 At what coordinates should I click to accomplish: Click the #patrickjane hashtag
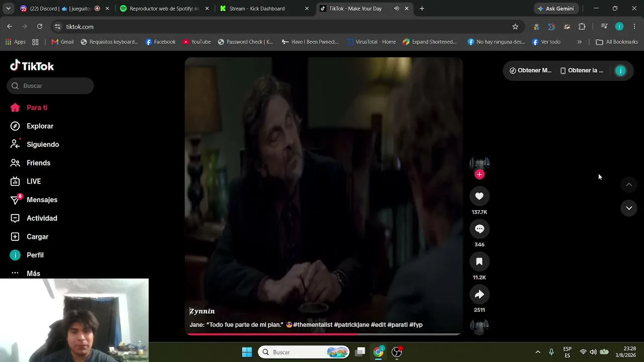click(352, 325)
